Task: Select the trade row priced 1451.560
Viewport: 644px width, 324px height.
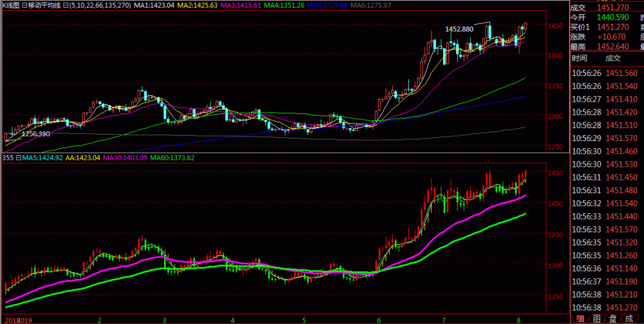Action: (x=605, y=73)
